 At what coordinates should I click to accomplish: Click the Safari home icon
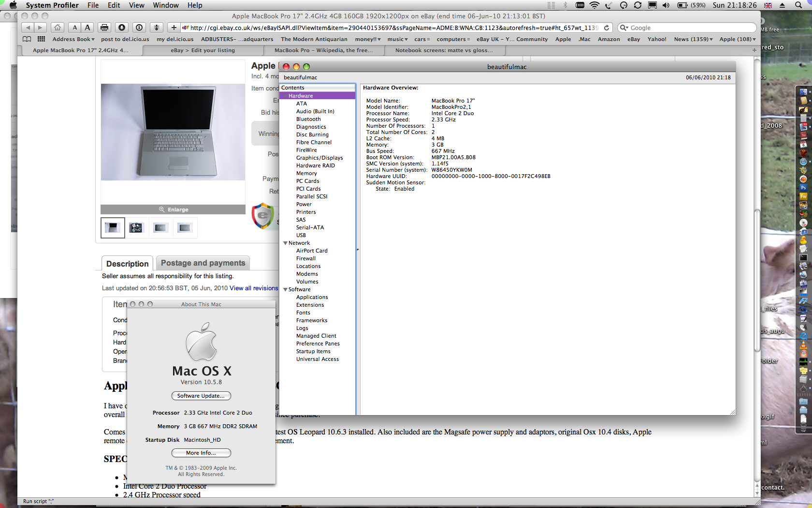58,28
